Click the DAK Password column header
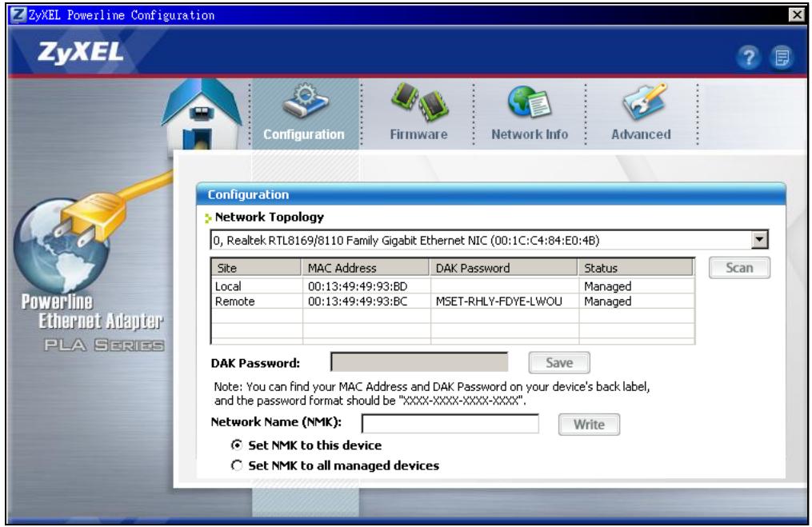Screen dimensions: 812x527 [x=503, y=268]
